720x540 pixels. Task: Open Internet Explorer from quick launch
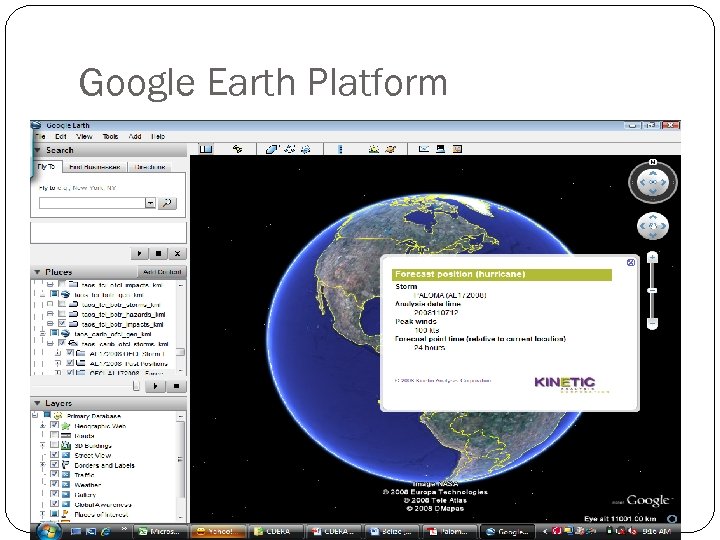tap(106, 531)
